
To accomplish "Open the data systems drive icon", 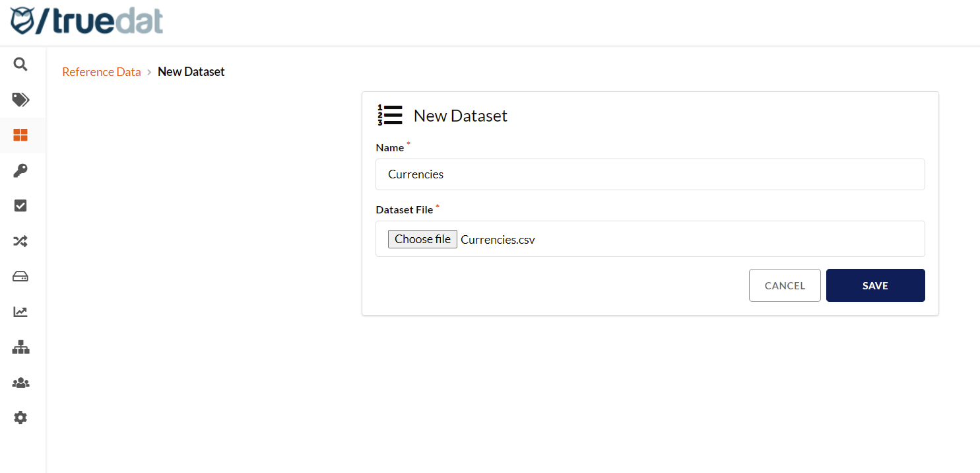I will (20, 276).
